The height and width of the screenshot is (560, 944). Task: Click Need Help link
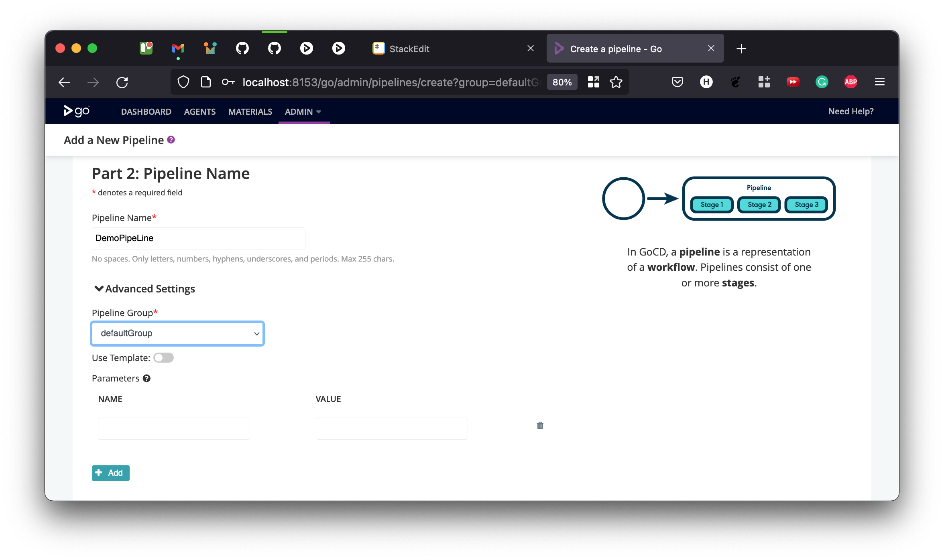(850, 112)
